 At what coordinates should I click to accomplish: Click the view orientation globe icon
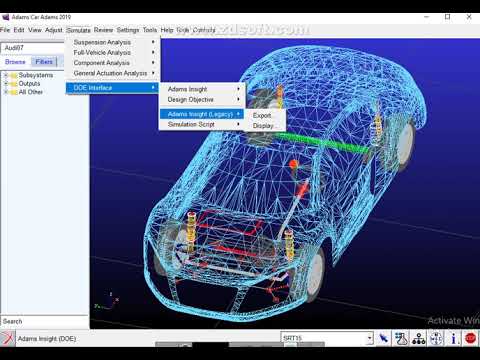[x=436, y=339]
